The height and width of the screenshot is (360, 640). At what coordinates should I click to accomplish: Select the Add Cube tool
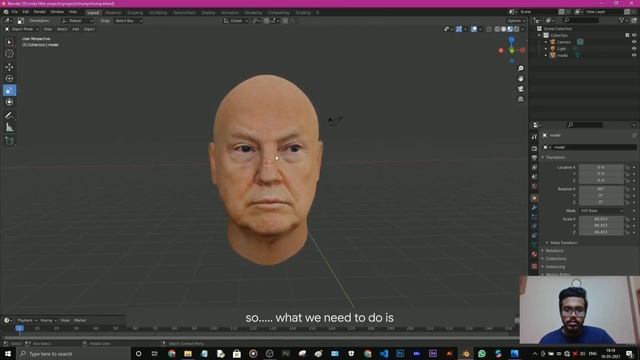9,141
